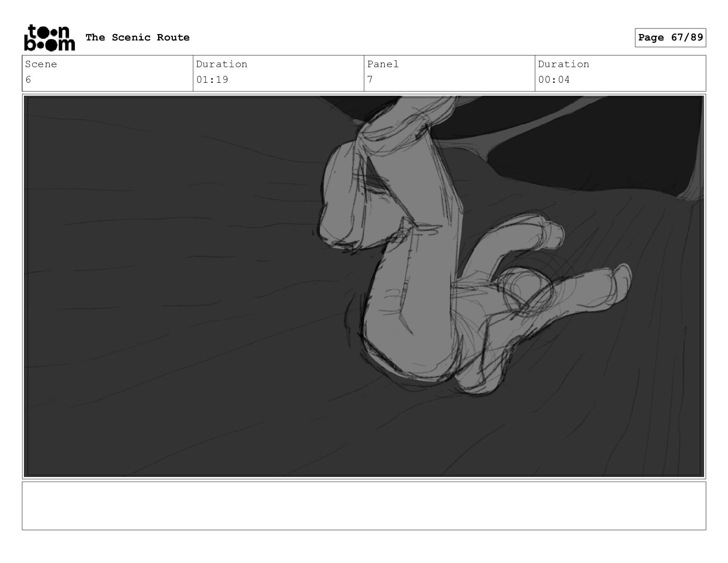Click the 'Scene' header label

(x=41, y=64)
